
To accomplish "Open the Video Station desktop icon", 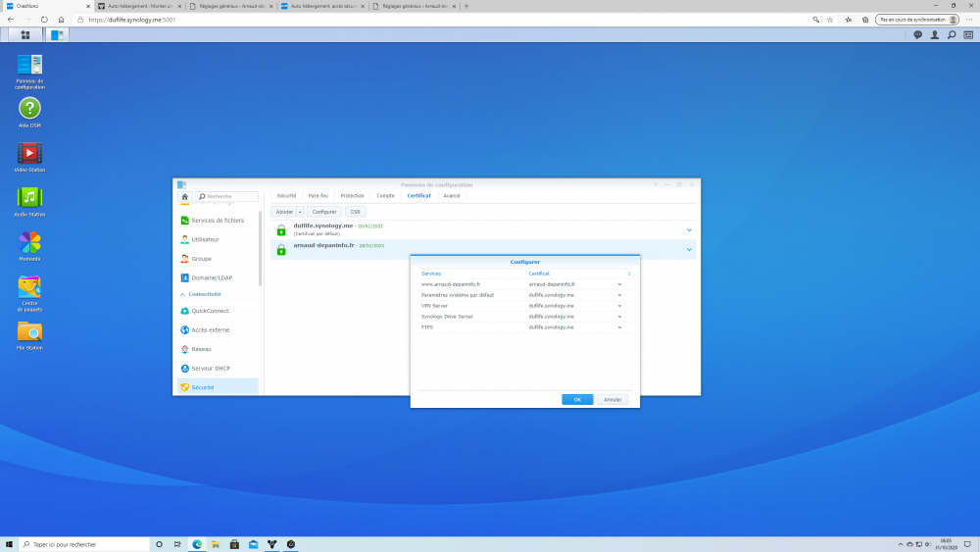I will click(29, 153).
